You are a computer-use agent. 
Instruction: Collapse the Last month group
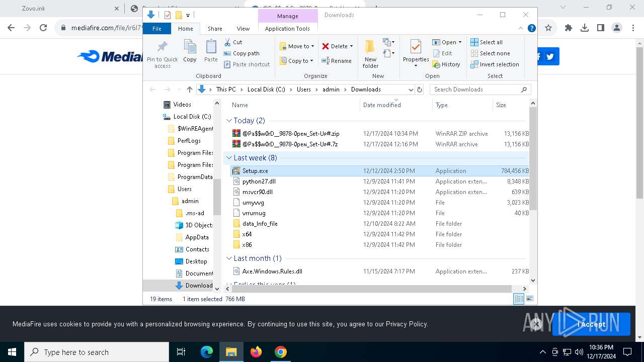coord(229,258)
